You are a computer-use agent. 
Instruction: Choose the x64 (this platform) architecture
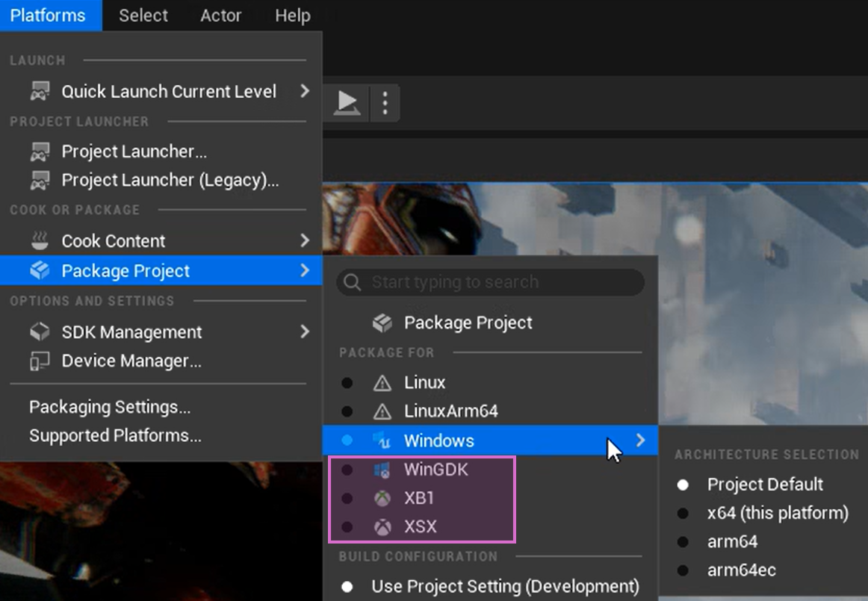776,513
